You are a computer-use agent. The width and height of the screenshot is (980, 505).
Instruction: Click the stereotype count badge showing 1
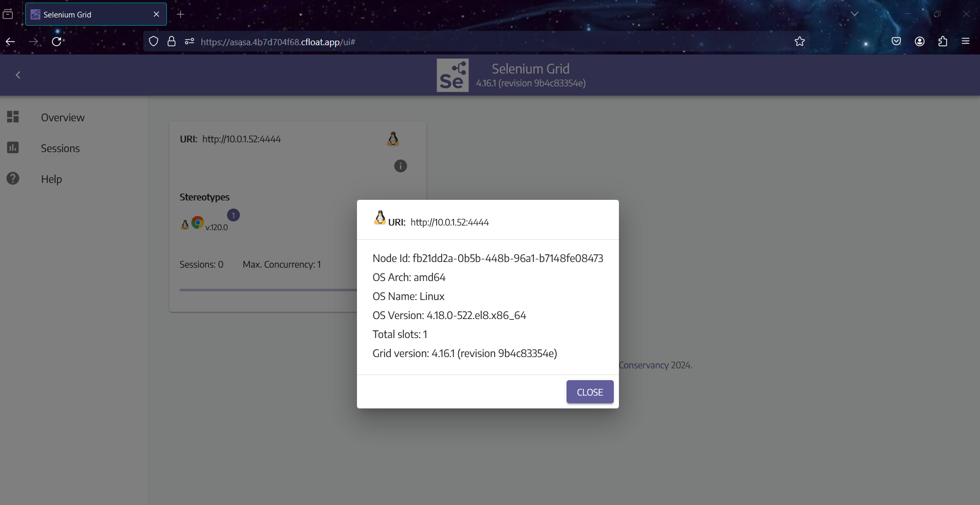click(233, 215)
